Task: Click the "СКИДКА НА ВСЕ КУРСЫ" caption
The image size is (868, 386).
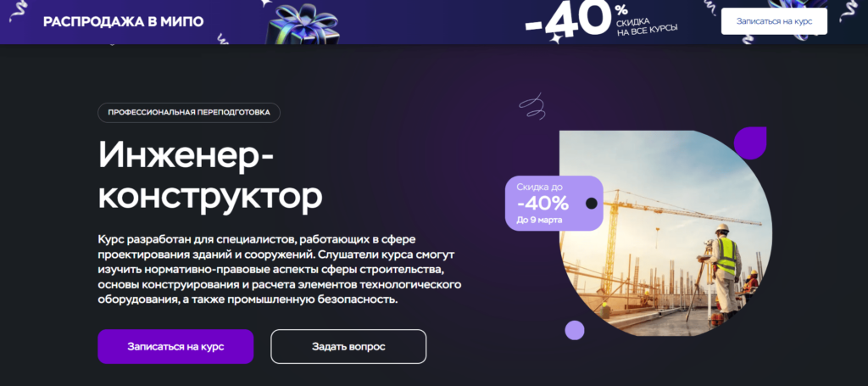Action: pyautogui.click(x=647, y=26)
